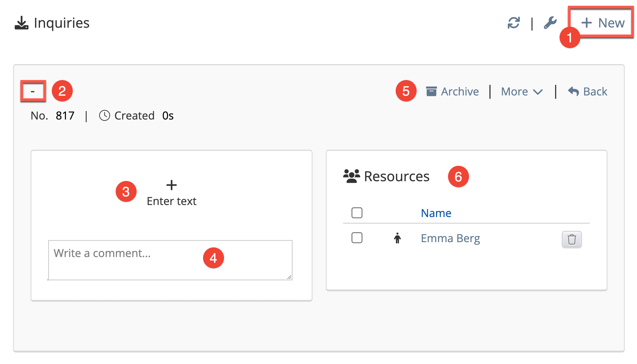Sort resources by the Name column header

[436, 213]
